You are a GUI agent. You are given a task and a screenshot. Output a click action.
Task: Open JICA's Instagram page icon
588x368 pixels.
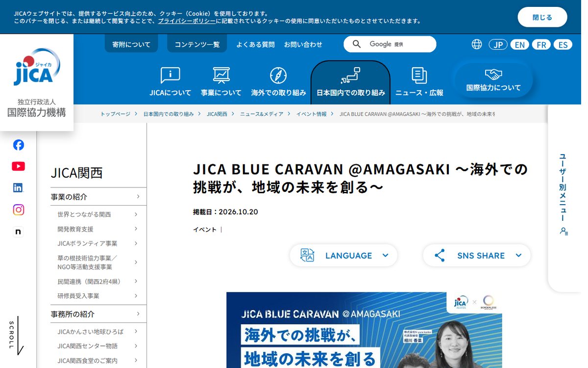(x=18, y=210)
